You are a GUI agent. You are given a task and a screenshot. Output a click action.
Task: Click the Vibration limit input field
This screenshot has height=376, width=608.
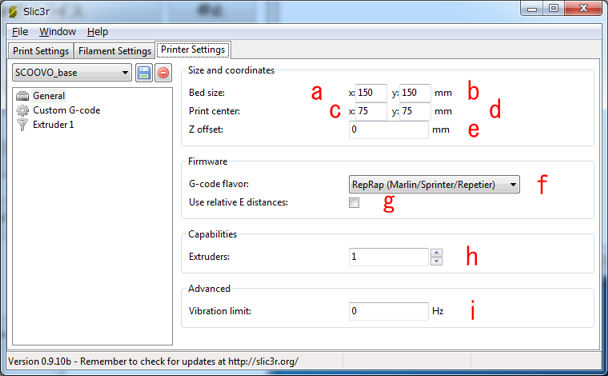389,311
